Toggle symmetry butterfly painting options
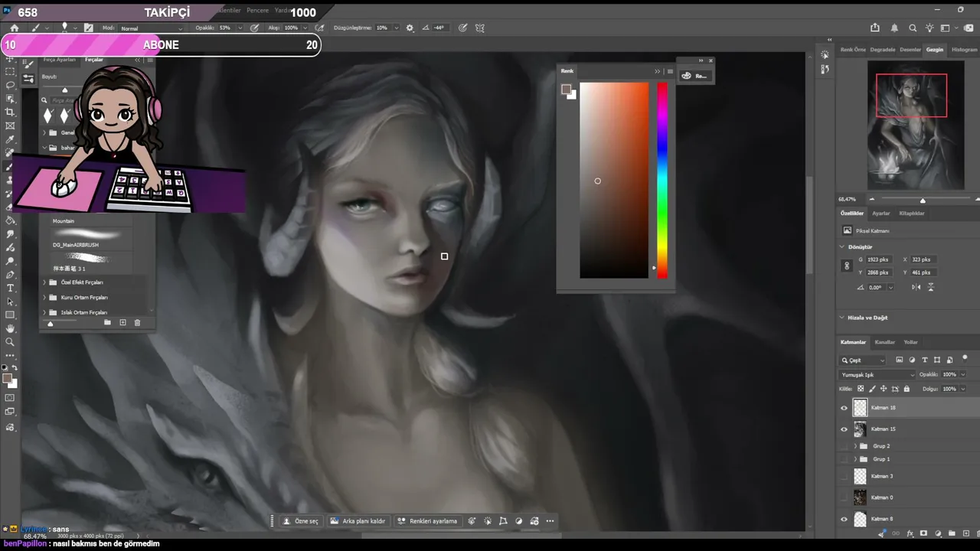 point(479,28)
